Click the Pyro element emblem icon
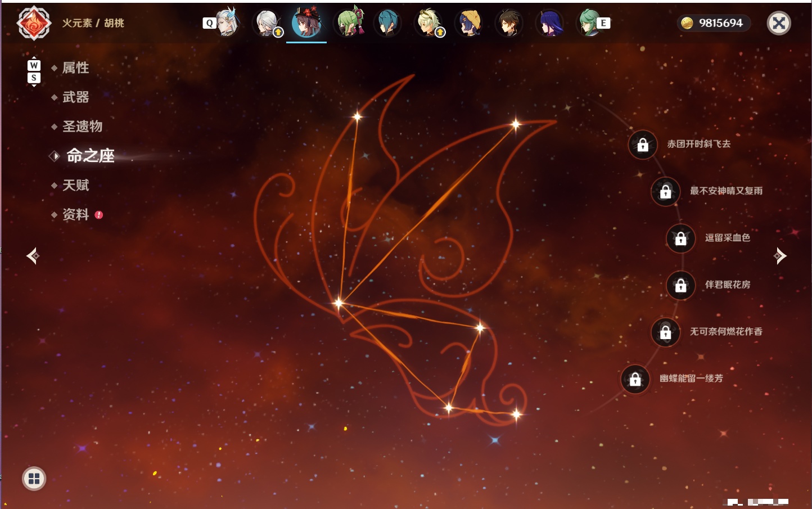This screenshot has height=509, width=812. pos(34,23)
